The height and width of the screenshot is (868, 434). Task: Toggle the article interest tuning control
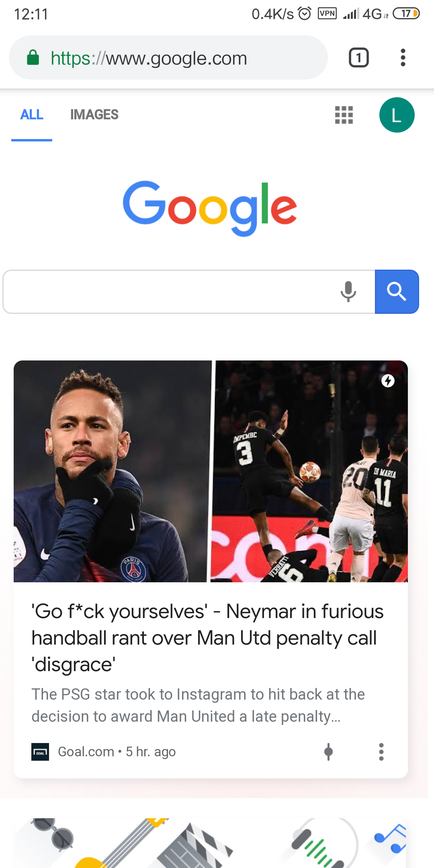pos(328,752)
